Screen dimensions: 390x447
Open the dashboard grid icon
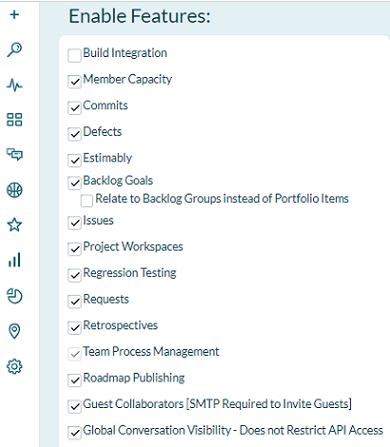(x=14, y=120)
